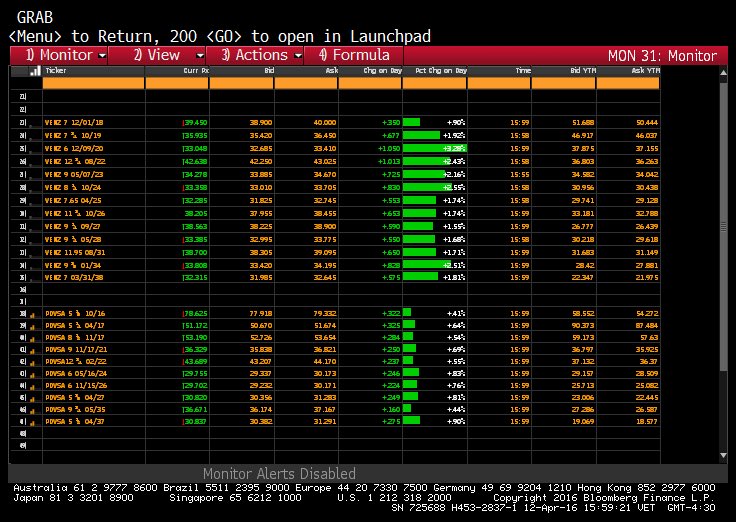This screenshot has height=522, width=736.
Task: Click the chart icon beside the PDVSA 10/16 bond
Action: pyautogui.click(x=31, y=315)
